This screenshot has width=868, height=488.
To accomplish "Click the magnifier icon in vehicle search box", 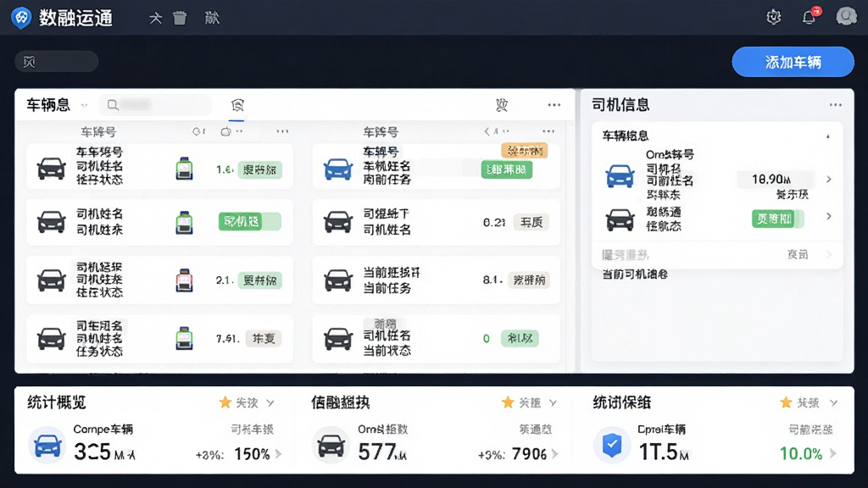I will tap(113, 104).
